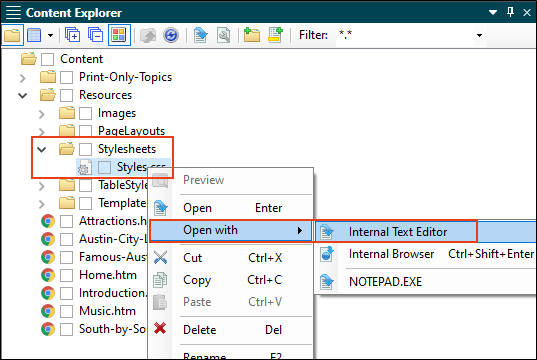Click the New File toolbar icon
The image size is (537, 360).
point(275,35)
